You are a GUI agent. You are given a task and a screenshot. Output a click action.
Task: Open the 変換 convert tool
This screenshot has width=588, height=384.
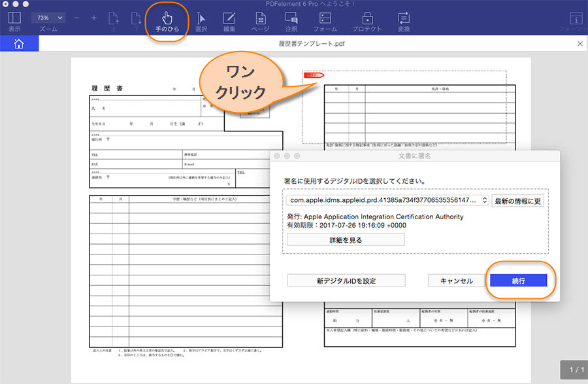tap(404, 22)
